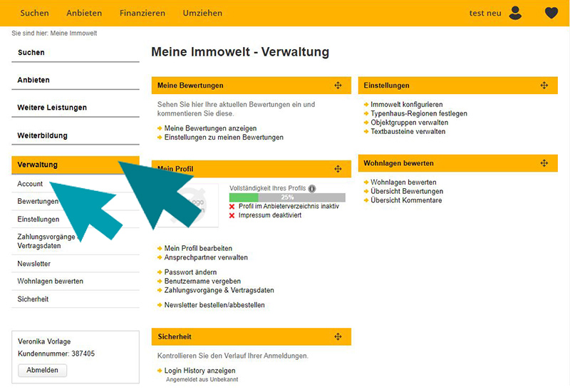Click move handle on Mein Profil panel
This screenshot has height=392, width=570.
pyautogui.click(x=338, y=169)
